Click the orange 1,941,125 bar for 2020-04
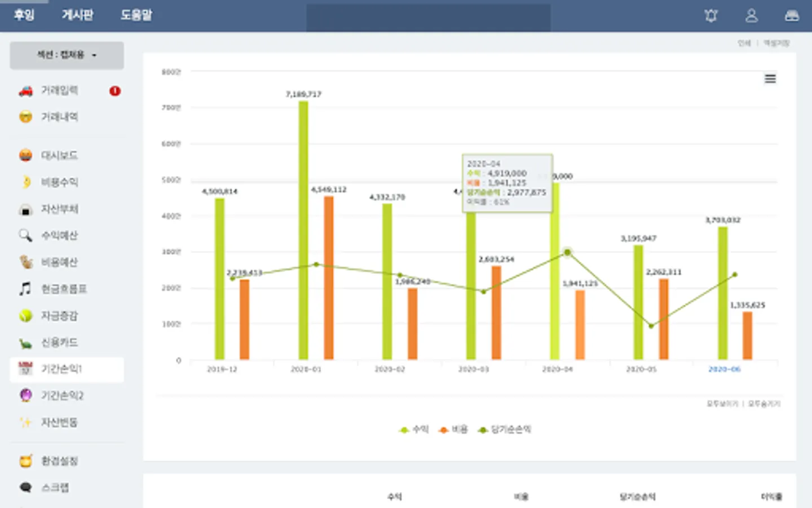Screen dimensions: 812x508 [x=580, y=325]
